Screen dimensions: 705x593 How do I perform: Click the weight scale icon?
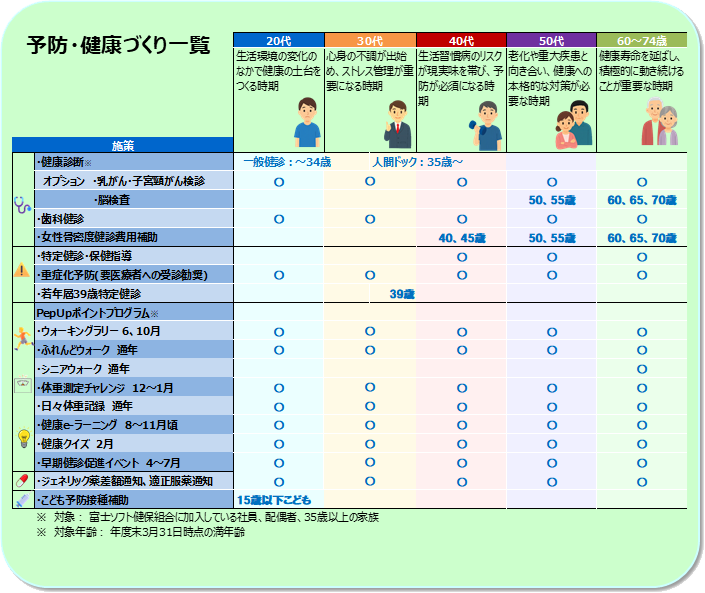(x=22, y=385)
